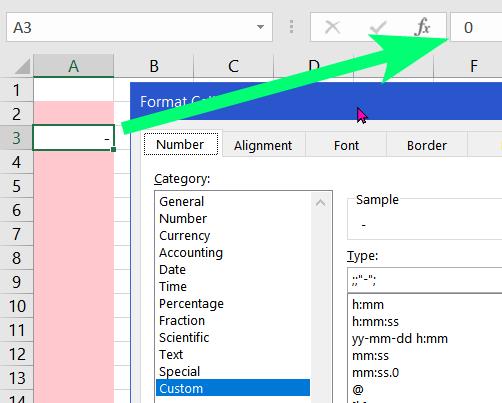Choose the Currency category
The image size is (502, 403).
(x=184, y=235)
